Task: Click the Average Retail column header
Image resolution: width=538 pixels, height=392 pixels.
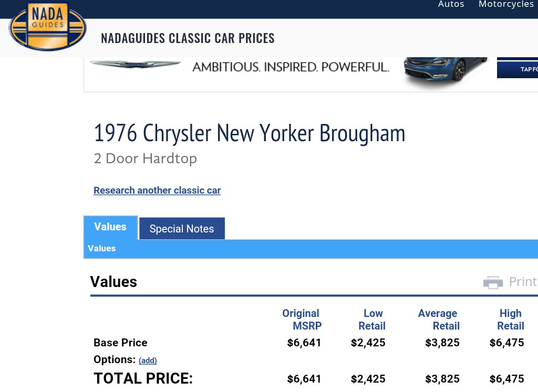Action: [x=438, y=320]
